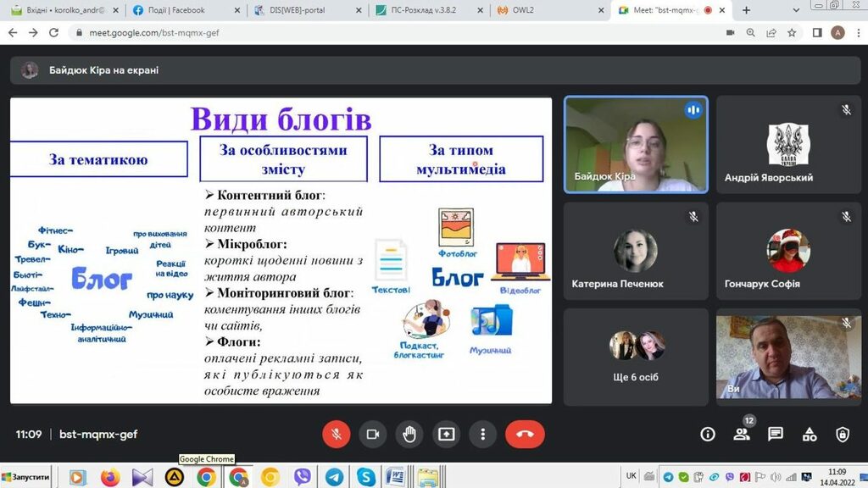Click the Запустити start button
Image resolution: width=868 pixels, height=488 pixels.
25,477
